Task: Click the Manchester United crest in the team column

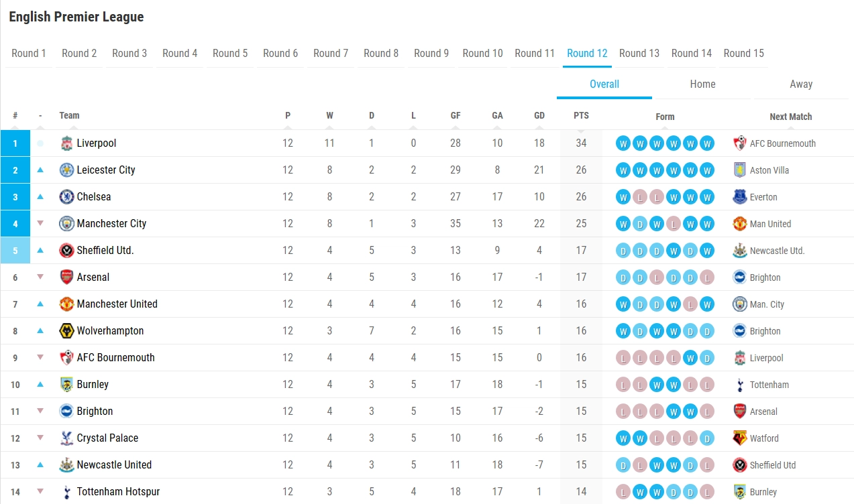Action: tap(66, 304)
